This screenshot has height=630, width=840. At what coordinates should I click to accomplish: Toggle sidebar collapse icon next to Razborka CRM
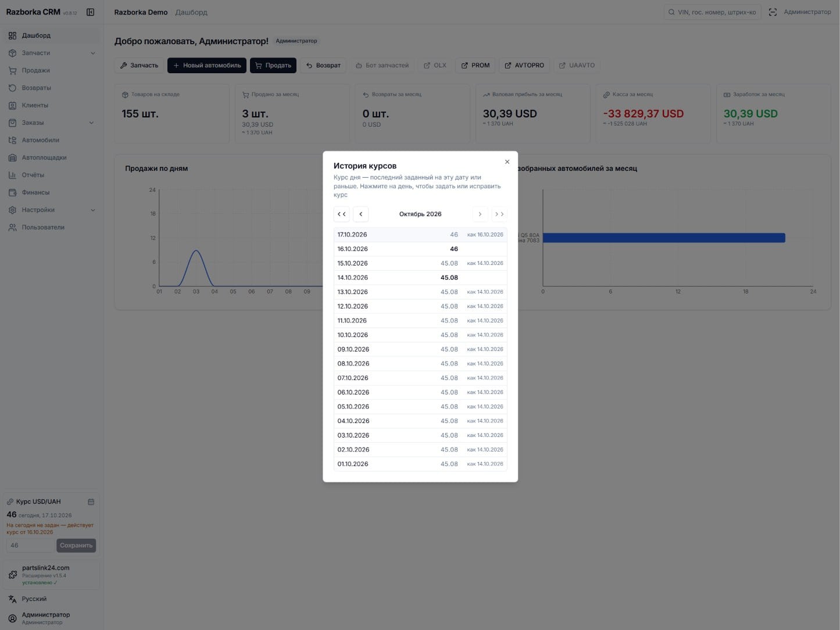91,12
